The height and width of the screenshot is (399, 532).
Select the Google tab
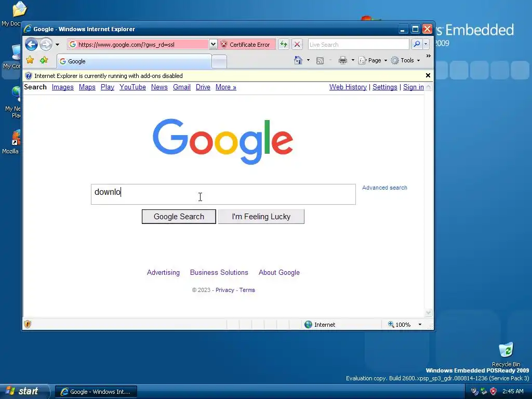(134, 61)
